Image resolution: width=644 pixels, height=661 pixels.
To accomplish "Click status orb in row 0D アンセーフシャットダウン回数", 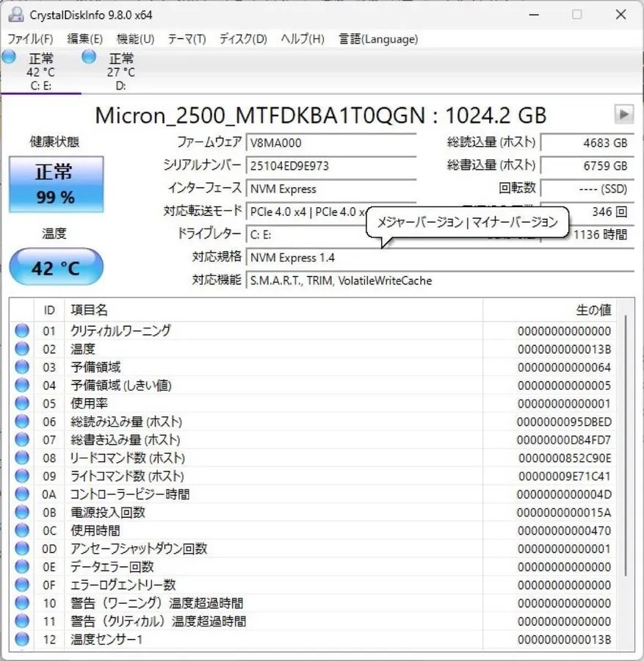I will [22, 548].
